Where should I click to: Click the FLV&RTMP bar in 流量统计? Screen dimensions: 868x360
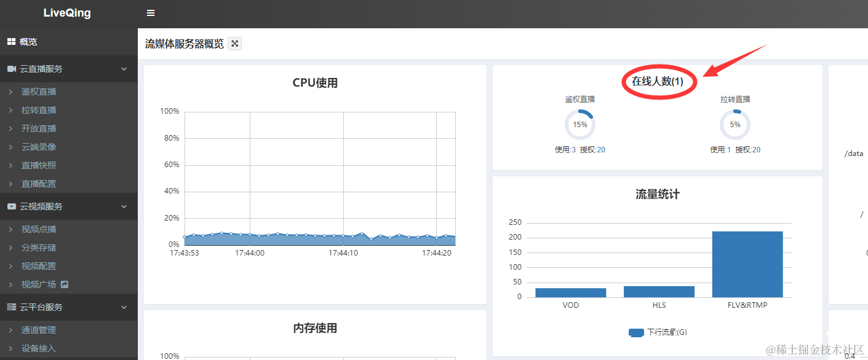pyautogui.click(x=747, y=264)
